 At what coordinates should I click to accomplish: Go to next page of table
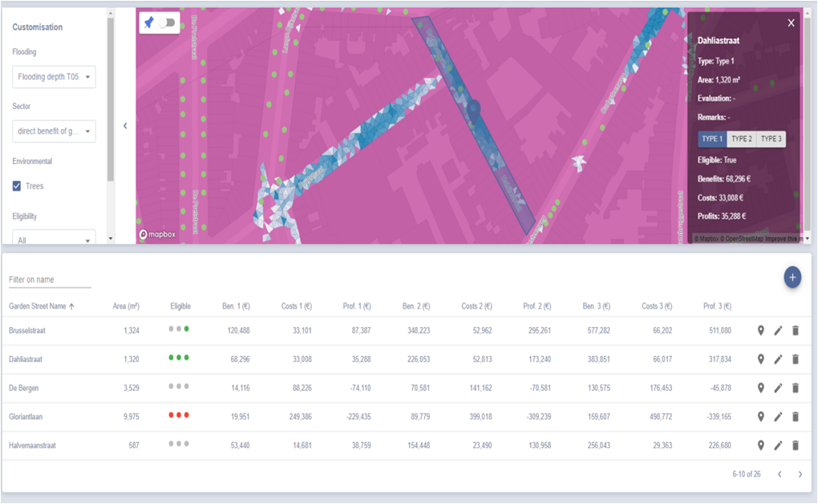point(800,474)
